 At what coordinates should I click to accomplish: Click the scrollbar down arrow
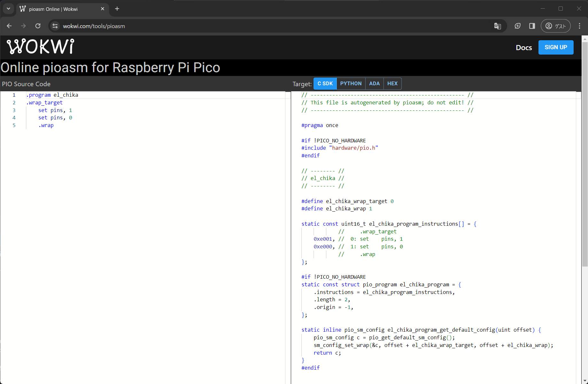pos(585,381)
